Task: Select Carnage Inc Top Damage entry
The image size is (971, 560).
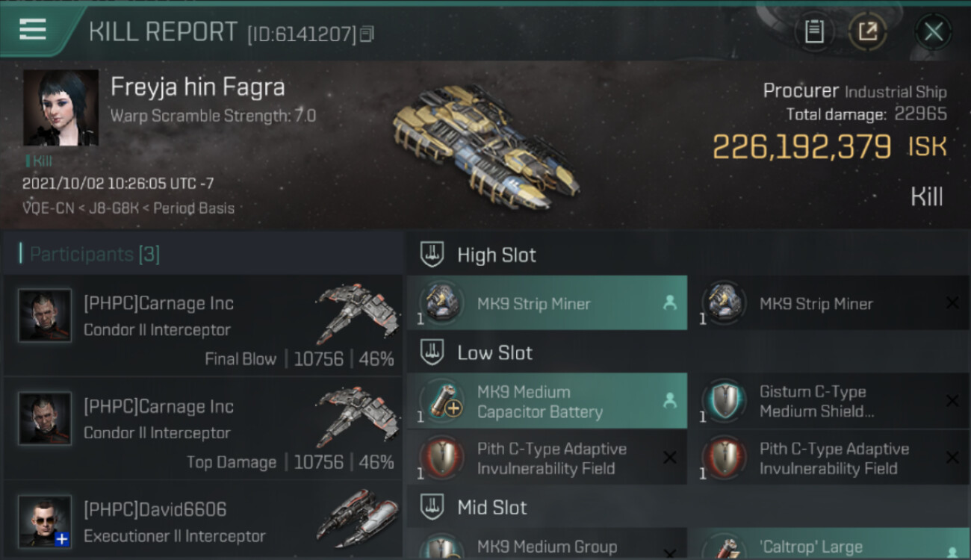Action: [203, 429]
